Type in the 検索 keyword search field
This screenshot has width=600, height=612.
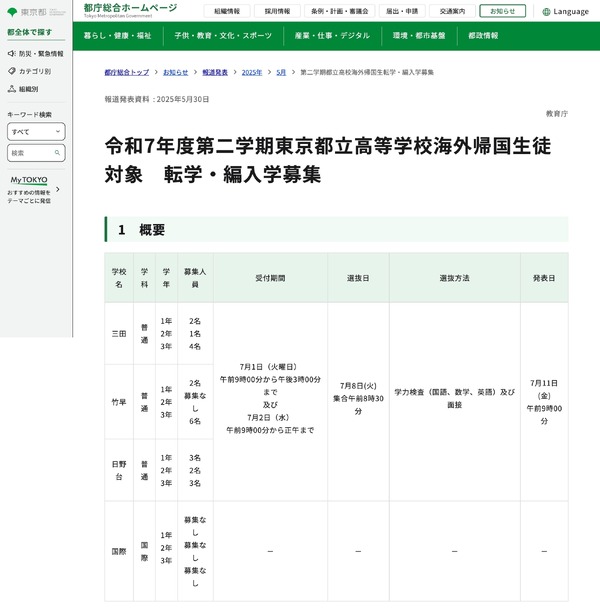click(x=28, y=153)
